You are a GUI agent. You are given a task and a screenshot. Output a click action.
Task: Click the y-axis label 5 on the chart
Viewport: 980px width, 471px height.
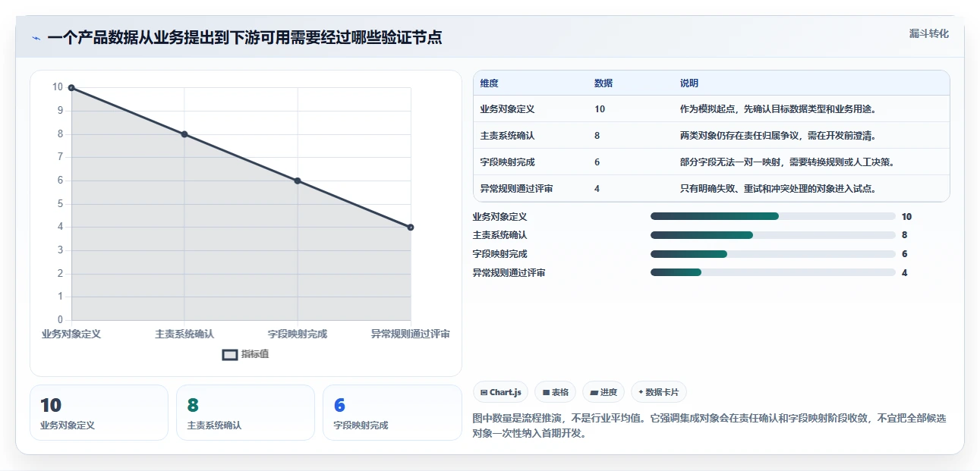(60, 204)
